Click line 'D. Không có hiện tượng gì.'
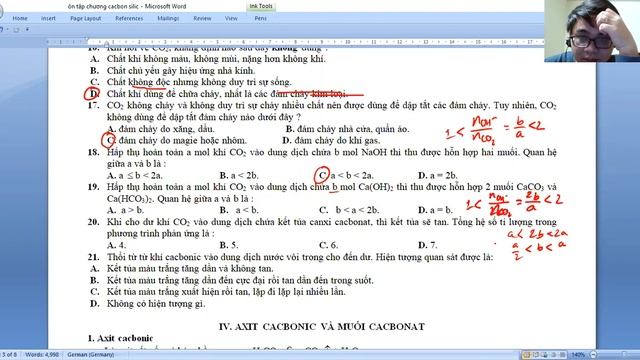The width and height of the screenshot is (640, 360). pyautogui.click(x=147, y=304)
